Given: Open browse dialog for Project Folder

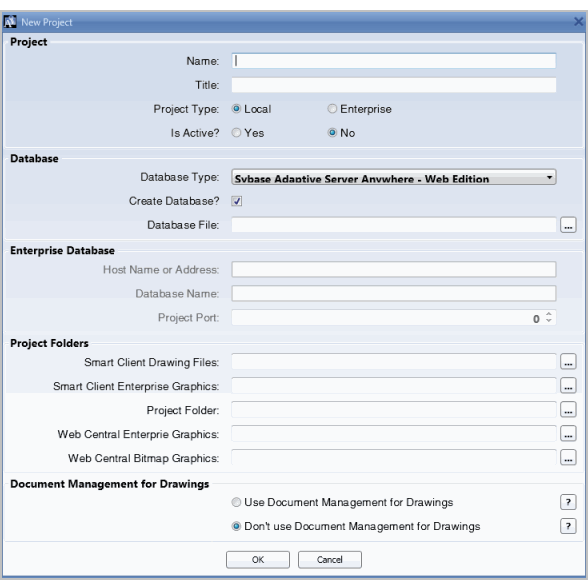Looking at the screenshot, I should coord(568,410).
